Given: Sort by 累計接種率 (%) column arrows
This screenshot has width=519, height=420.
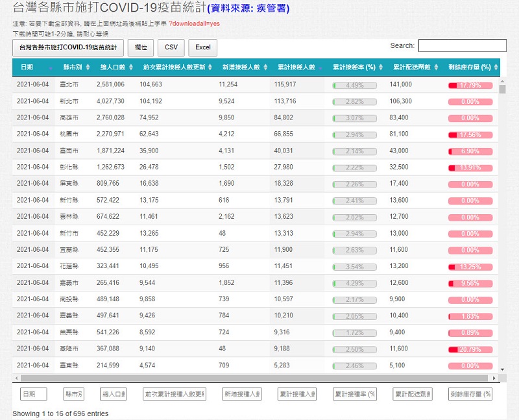Looking at the screenshot, I should tap(381, 68).
